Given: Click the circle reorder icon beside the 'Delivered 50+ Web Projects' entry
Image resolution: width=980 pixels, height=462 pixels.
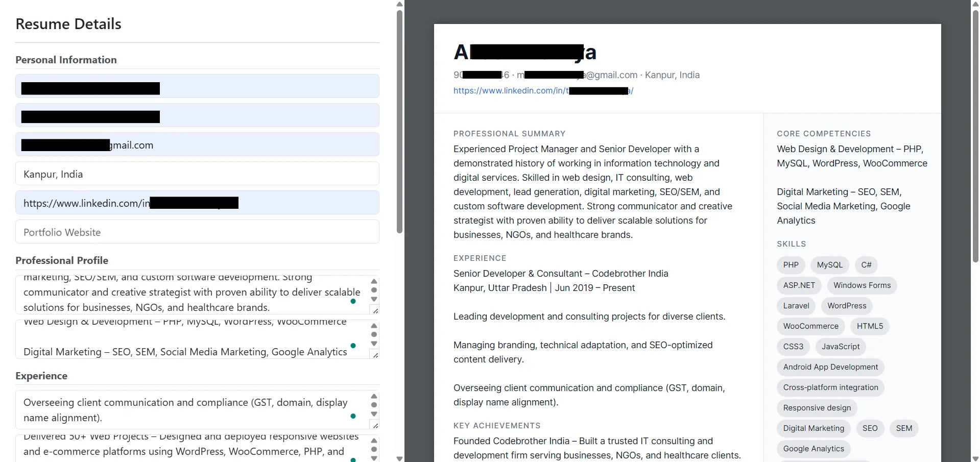Looking at the screenshot, I should click(374, 449).
